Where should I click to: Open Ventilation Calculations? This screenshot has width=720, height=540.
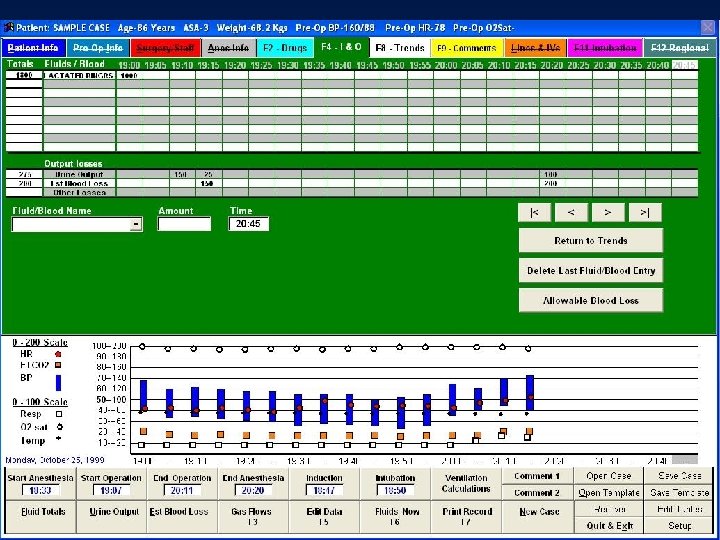[x=466, y=484]
